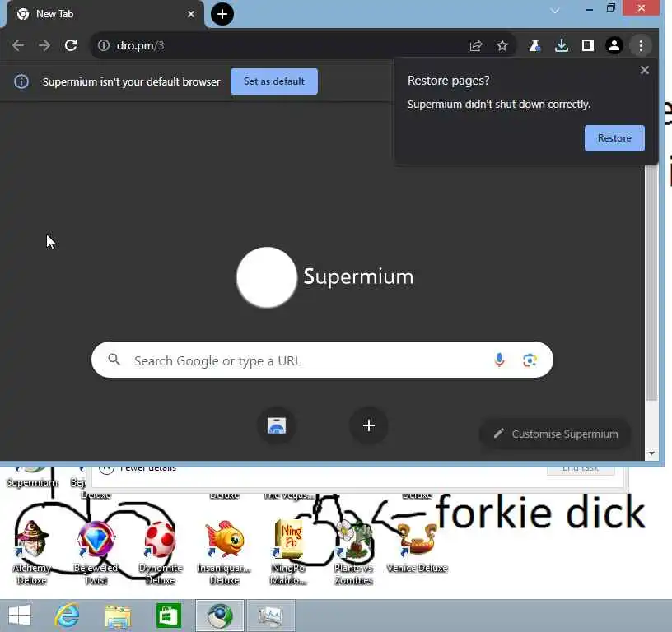Screen dimensions: 672x632
Task: Go back with the browser back arrow
Action: [18, 45]
